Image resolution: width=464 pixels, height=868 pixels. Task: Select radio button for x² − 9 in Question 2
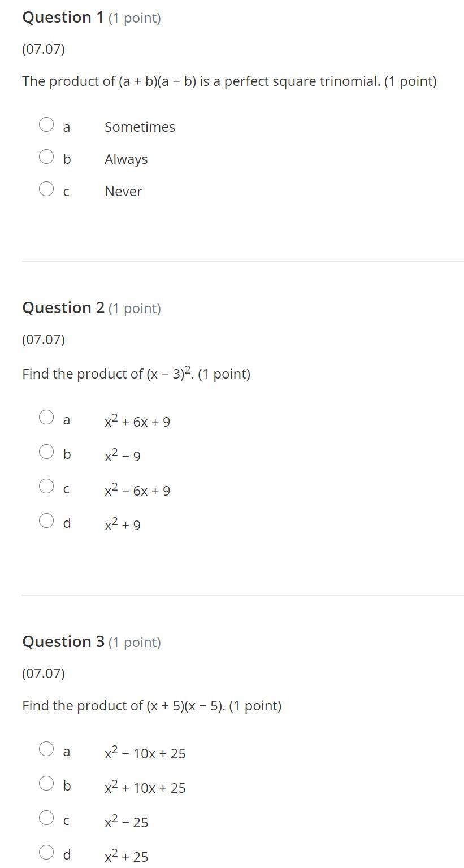coord(46,452)
